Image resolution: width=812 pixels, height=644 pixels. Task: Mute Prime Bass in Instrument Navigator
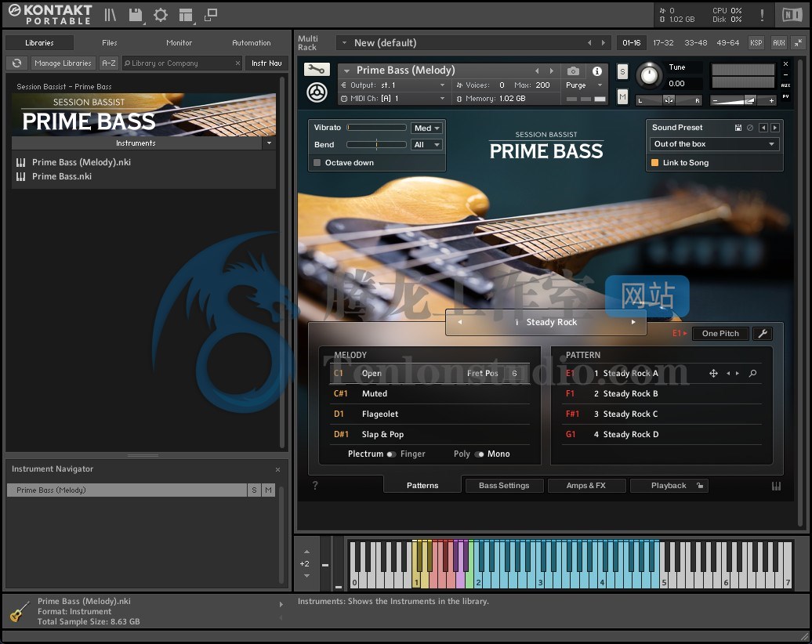(268, 490)
